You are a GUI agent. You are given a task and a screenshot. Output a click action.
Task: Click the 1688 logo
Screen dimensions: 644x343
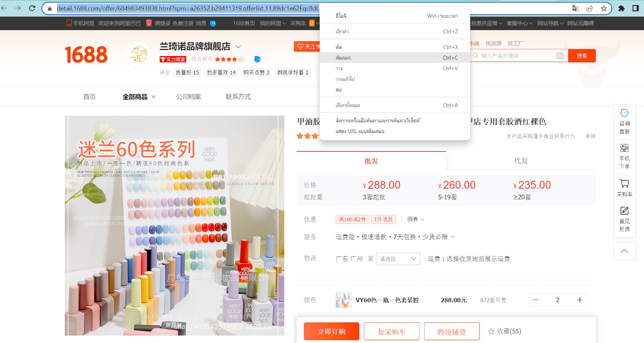pos(86,54)
